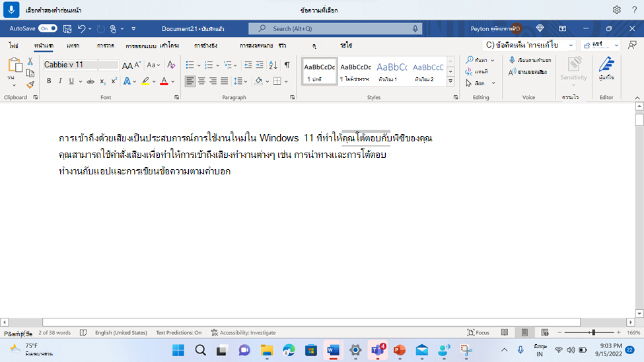Open Microsoft Teams in taskbar
The width and height of the screenshot is (644, 362).
pos(377,351)
